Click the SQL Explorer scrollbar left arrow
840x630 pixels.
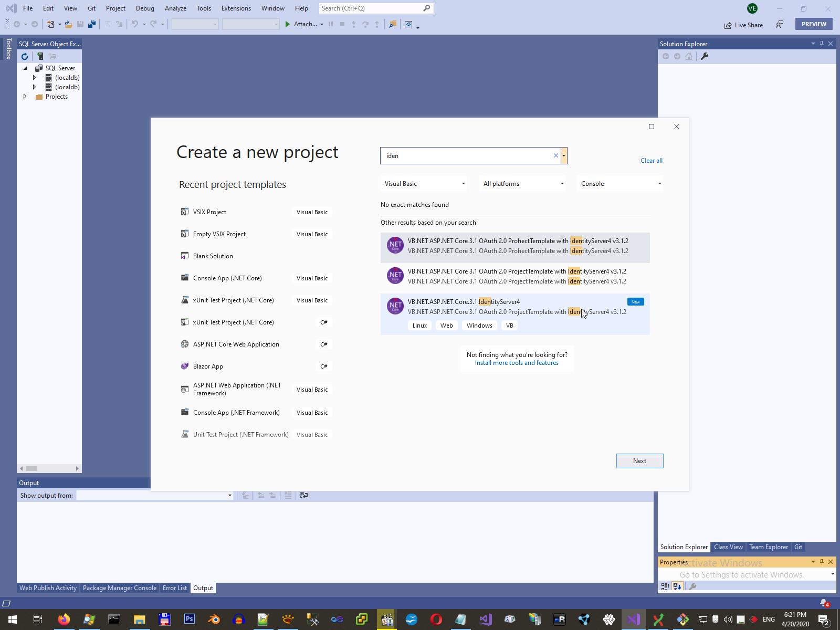click(22, 468)
